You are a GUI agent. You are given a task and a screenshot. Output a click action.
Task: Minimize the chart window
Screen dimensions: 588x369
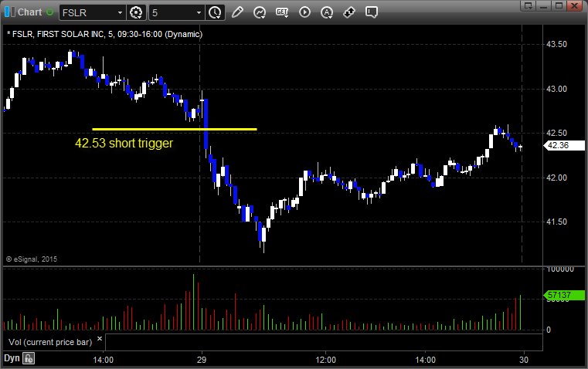tap(544, 5)
